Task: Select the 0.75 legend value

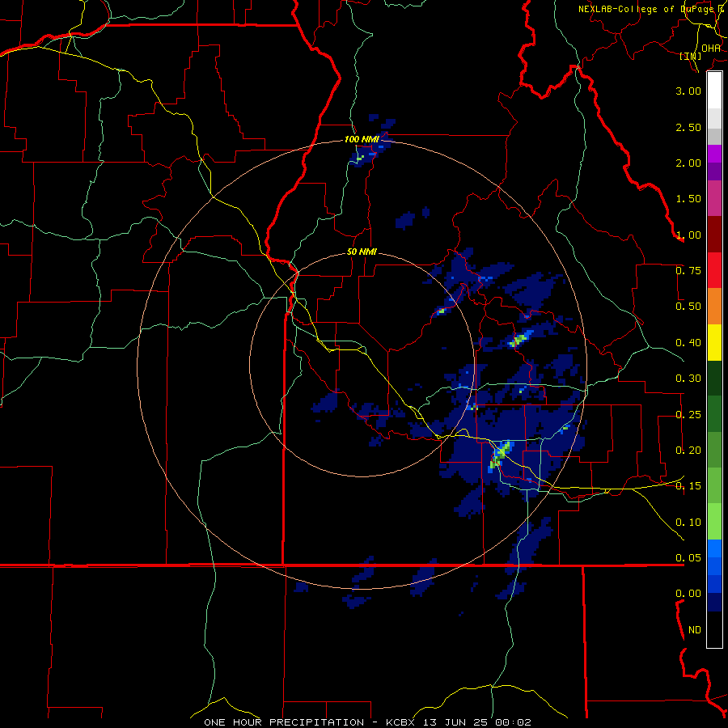Action: (x=688, y=271)
